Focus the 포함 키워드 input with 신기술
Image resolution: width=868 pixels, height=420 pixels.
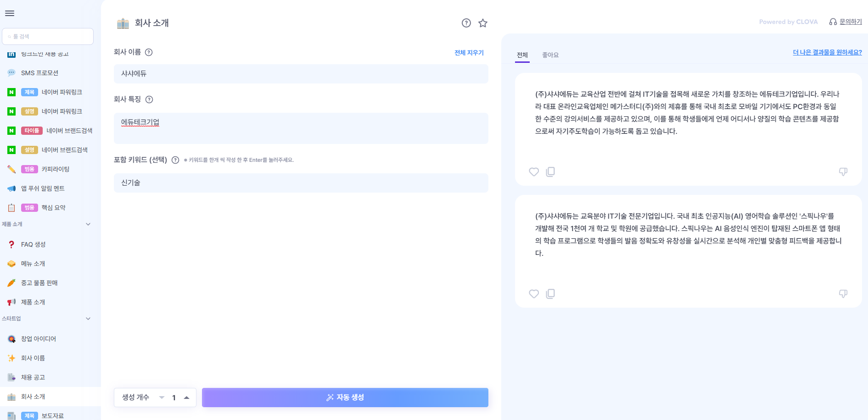click(301, 183)
